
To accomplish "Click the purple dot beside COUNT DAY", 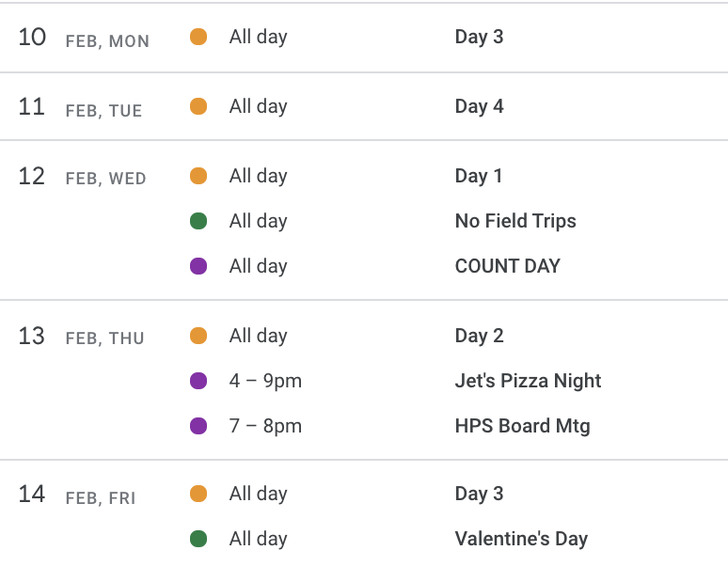I will click(x=198, y=266).
